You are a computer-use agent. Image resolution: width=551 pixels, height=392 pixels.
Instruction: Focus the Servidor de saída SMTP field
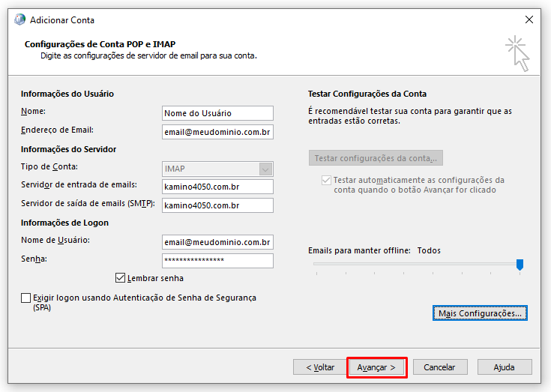tap(217, 205)
